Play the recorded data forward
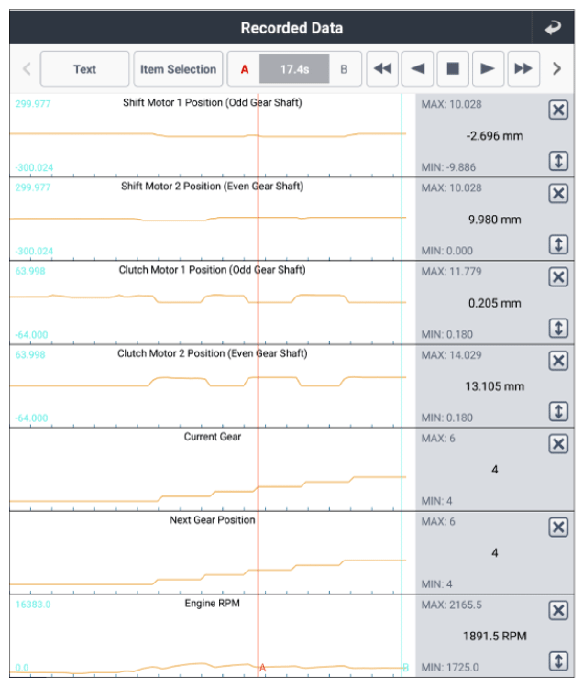This screenshot has width=585, height=687. tap(488, 69)
